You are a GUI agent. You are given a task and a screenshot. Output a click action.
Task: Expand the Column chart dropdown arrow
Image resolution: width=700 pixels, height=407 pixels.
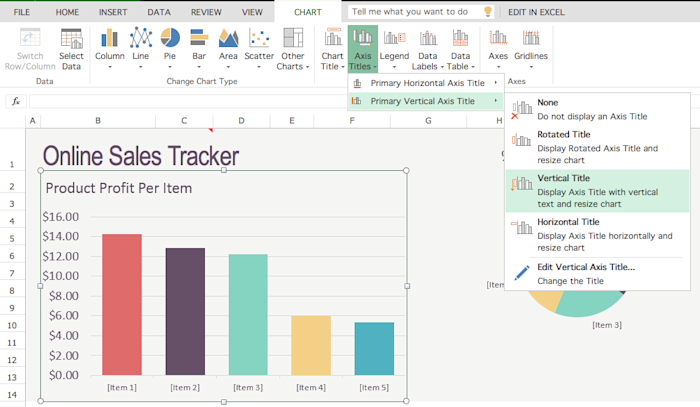(x=110, y=67)
